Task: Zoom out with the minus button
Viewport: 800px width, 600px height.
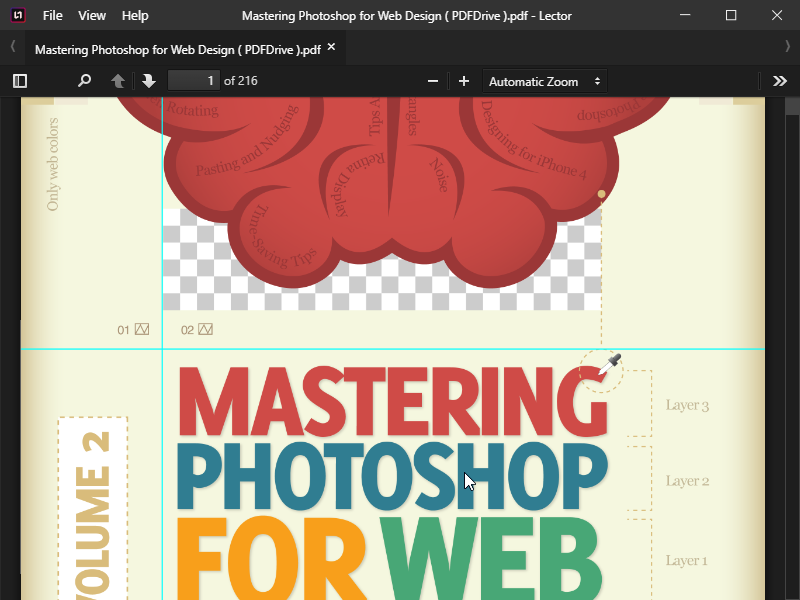Action: [x=433, y=81]
